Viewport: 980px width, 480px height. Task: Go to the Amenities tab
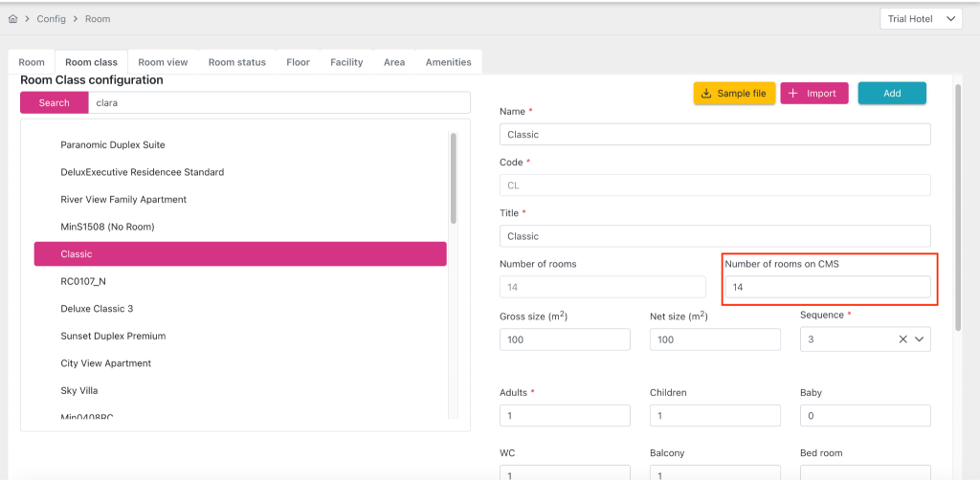tap(448, 62)
